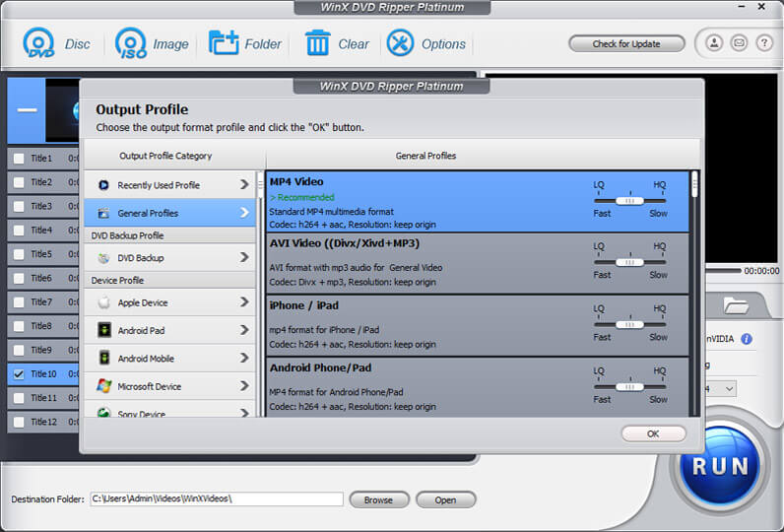Select the iPhone / iPad profile
Screen dimensions: 784x532
point(478,325)
